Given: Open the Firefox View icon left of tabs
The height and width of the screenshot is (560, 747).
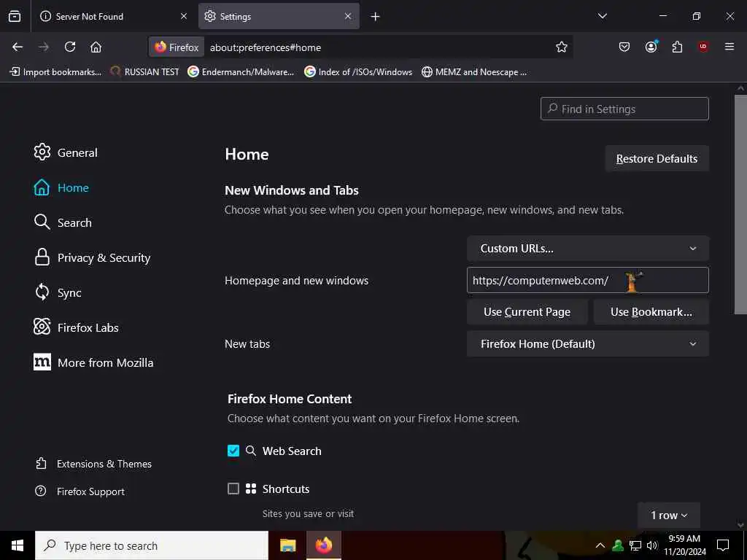Looking at the screenshot, I should (x=15, y=16).
